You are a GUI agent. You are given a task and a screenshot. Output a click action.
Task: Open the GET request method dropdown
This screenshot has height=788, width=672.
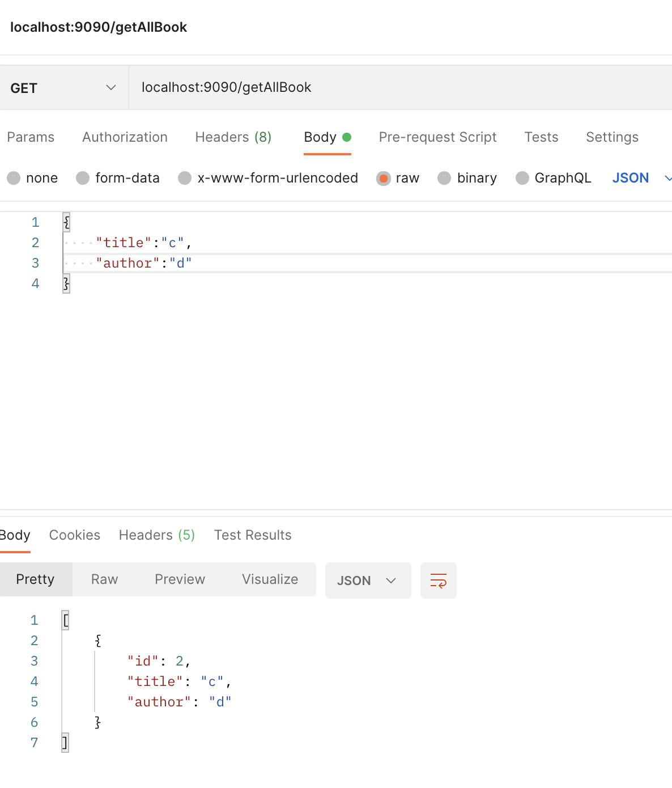63,87
